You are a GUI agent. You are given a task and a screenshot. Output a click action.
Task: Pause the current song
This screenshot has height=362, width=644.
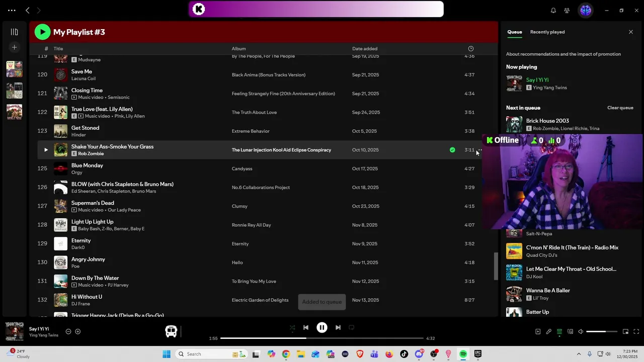(322, 327)
